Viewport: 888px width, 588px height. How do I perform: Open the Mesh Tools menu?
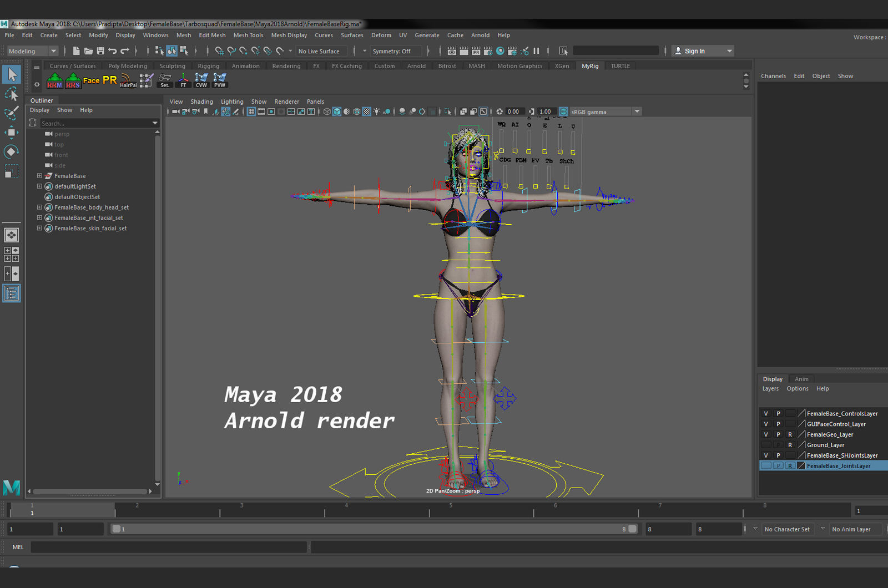pos(248,35)
